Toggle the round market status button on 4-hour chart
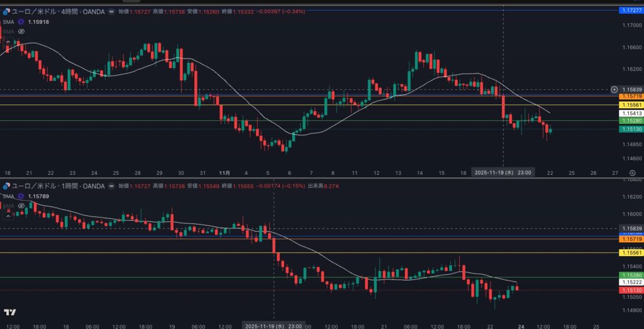 point(113,11)
